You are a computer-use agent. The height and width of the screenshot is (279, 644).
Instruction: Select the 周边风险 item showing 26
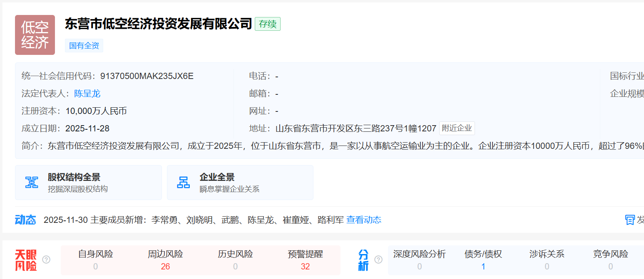[x=165, y=260]
